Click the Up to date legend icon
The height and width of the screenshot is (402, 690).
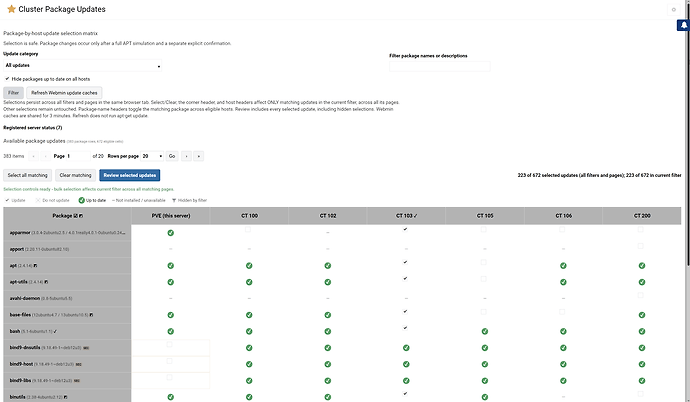point(81,200)
